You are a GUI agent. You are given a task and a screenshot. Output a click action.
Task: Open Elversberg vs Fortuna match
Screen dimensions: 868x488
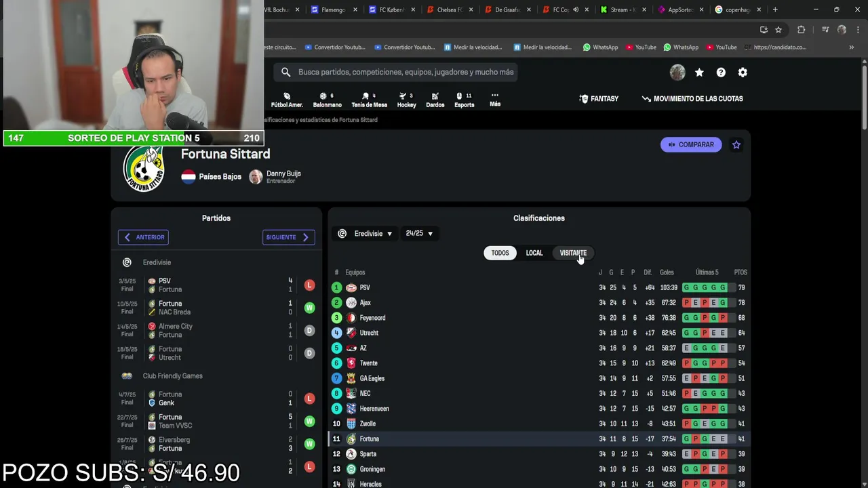pos(216,444)
